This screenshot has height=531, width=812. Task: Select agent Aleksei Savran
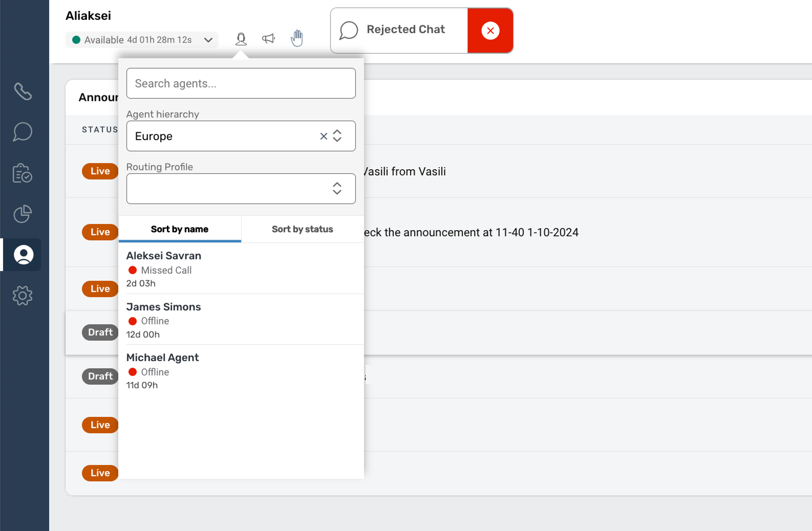(x=164, y=256)
